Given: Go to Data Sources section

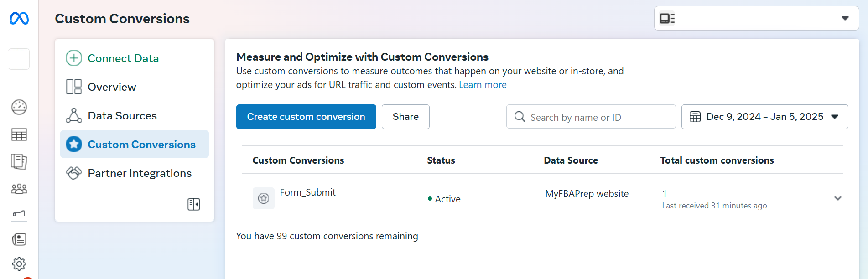Looking at the screenshot, I should point(135,115).
